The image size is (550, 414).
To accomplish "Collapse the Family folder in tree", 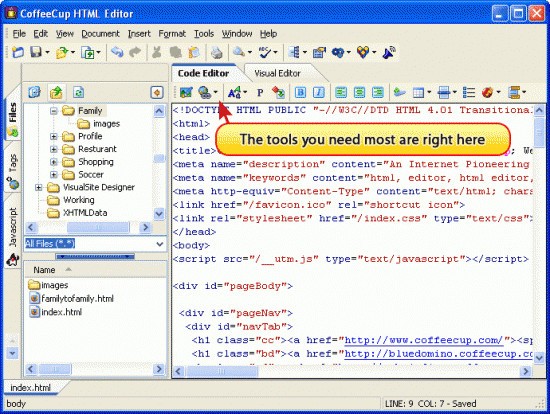I will pos(54,111).
